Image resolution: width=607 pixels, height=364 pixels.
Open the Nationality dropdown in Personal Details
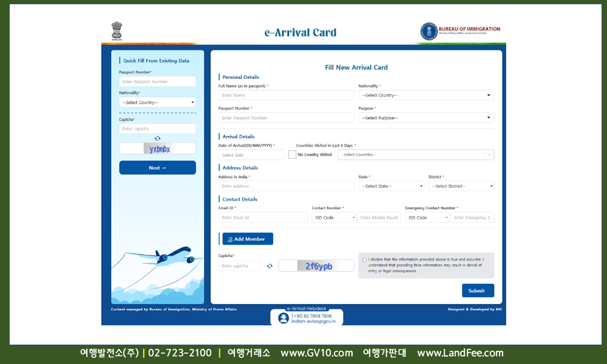pos(426,95)
